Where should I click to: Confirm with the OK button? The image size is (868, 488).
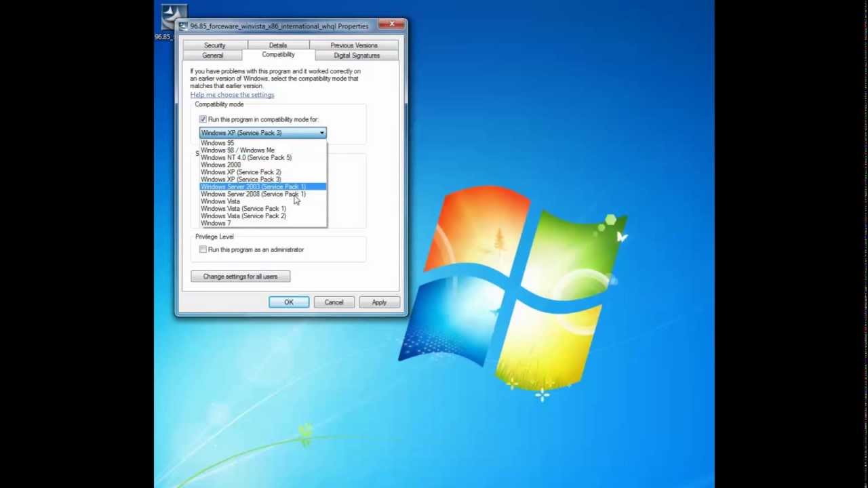289,302
